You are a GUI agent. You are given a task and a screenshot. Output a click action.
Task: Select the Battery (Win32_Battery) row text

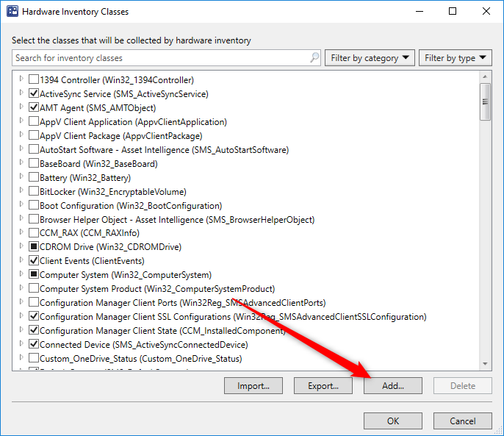85,178
